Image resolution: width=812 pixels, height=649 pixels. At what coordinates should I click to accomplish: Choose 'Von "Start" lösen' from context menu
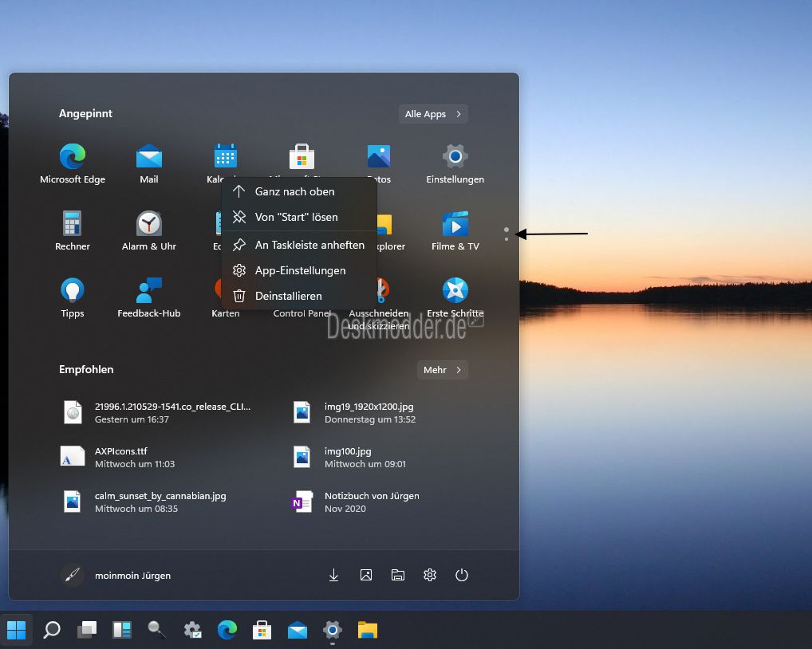coord(299,217)
